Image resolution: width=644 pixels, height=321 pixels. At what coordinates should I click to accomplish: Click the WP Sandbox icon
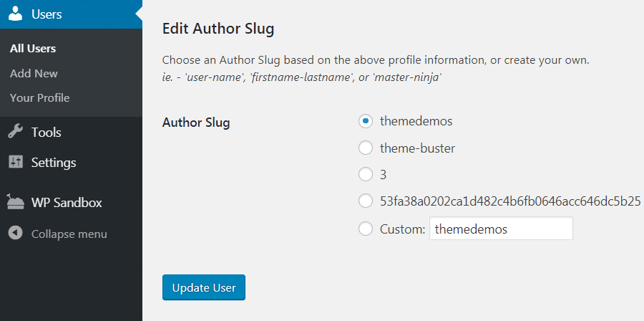[16, 203]
